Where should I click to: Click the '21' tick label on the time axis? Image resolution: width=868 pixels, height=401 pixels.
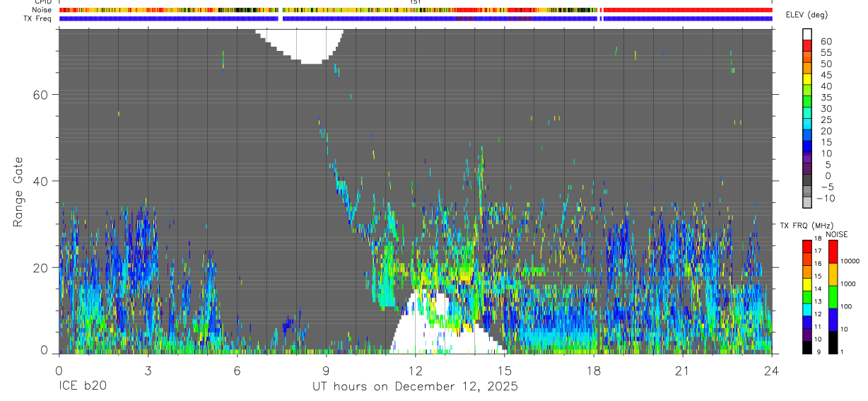pos(683,371)
